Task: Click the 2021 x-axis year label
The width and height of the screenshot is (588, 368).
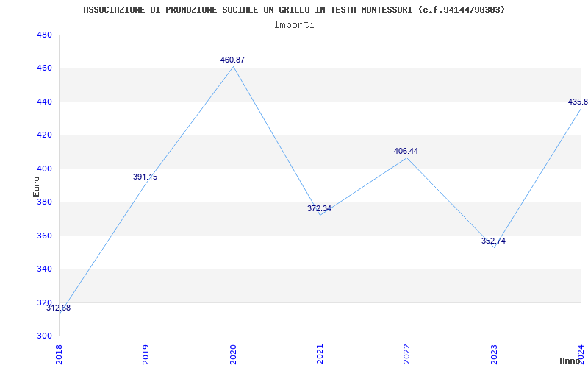Action: point(320,355)
